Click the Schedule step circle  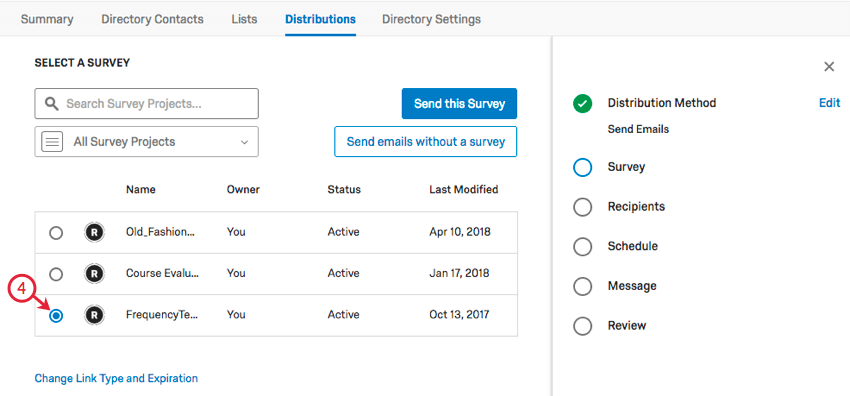coord(582,246)
